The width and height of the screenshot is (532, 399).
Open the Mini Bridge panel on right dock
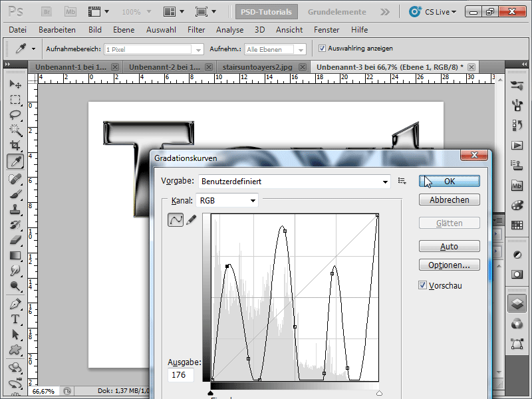click(517, 186)
